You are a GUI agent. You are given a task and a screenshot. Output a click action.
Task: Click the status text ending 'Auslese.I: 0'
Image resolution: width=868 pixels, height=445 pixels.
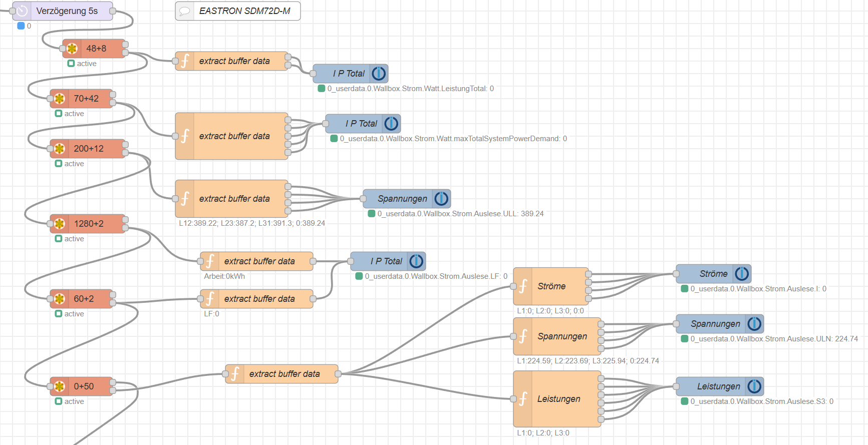pyautogui.click(x=758, y=289)
